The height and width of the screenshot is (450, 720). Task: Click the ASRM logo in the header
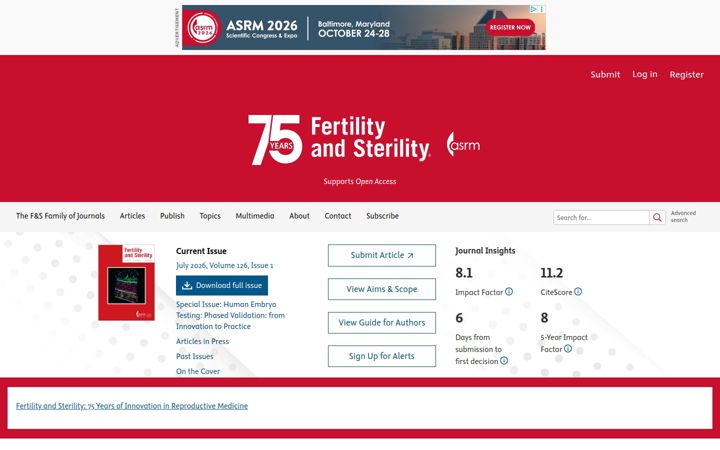pyautogui.click(x=463, y=144)
